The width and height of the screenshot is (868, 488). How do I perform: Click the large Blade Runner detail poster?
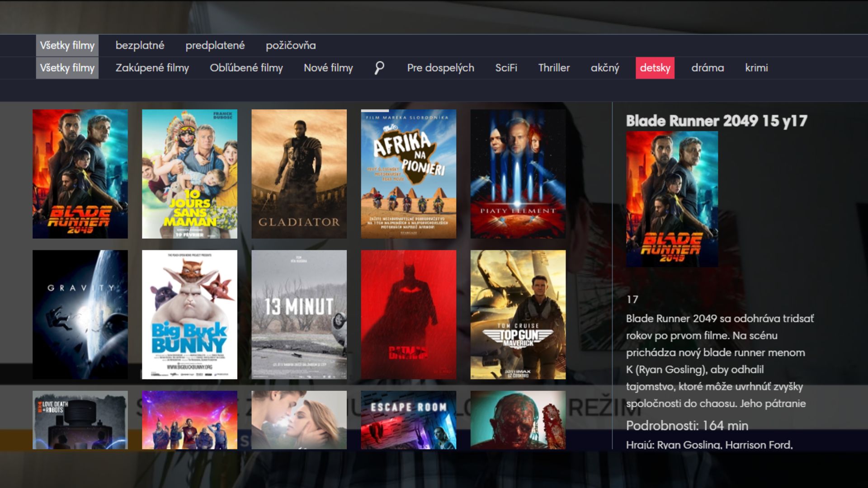tap(672, 199)
